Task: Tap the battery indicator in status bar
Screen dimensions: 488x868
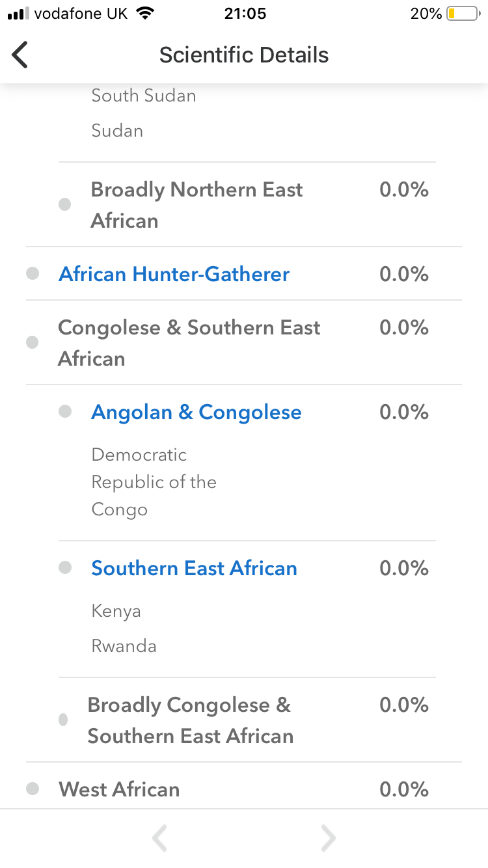Action: pos(463,14)
